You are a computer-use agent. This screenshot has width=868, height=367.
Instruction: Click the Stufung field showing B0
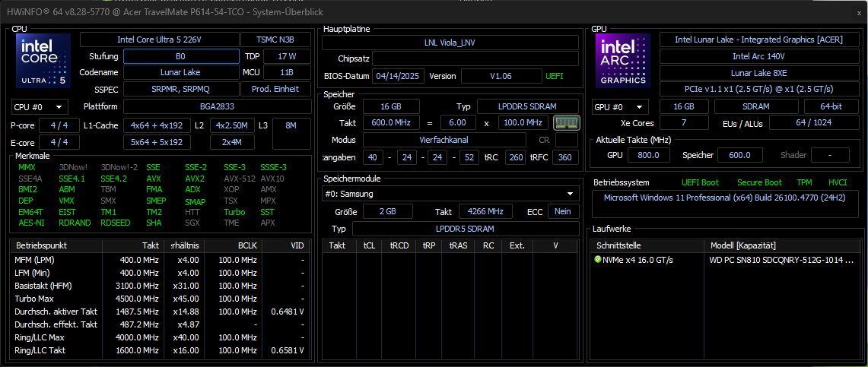coord(181,56)
